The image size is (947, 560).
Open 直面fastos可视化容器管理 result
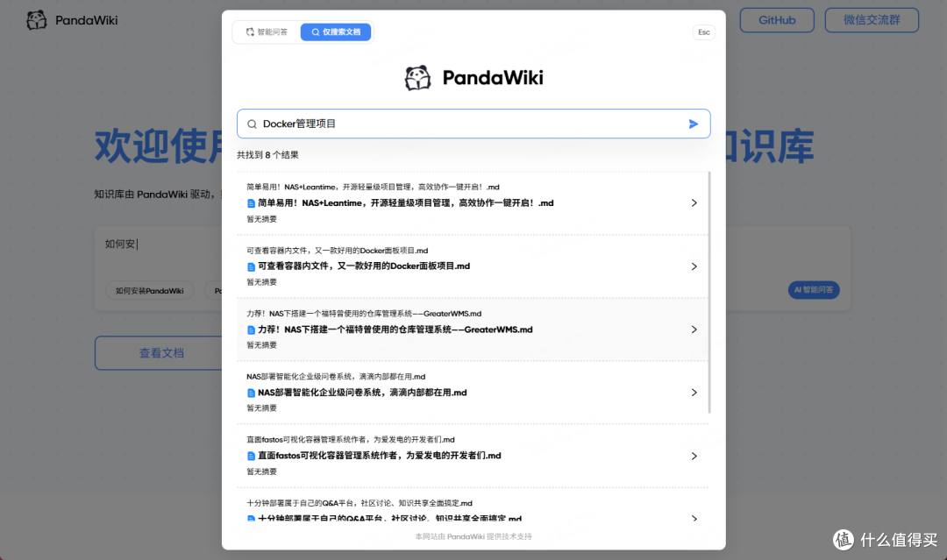coord(380,456)
